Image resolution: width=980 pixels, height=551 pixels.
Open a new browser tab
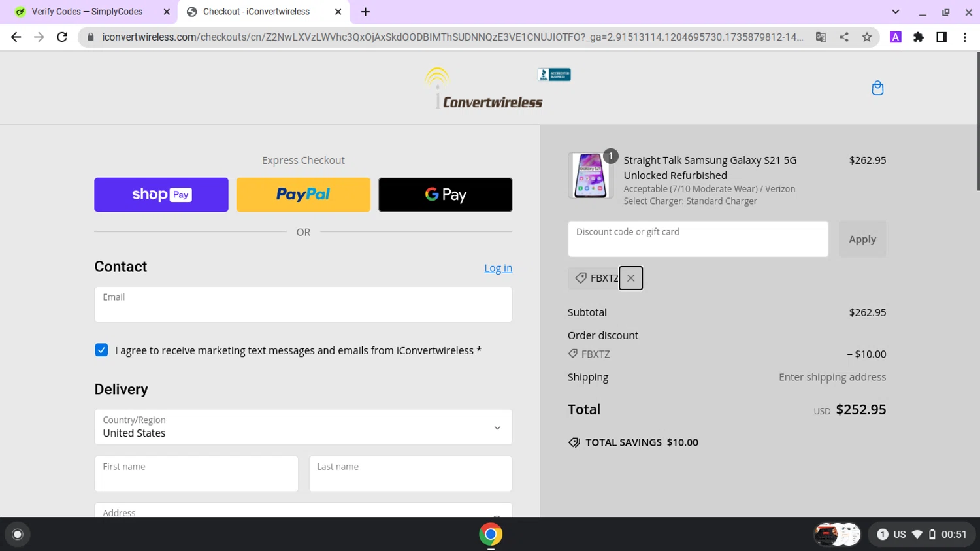click(x=365, y=12)
